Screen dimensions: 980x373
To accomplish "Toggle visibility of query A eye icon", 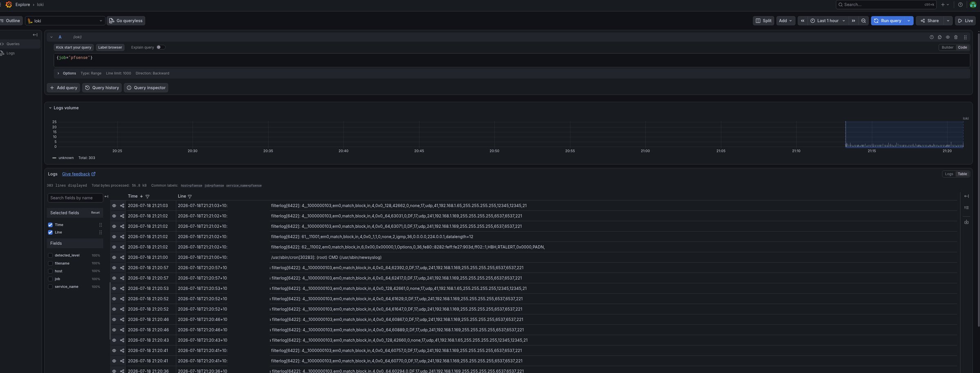I will pos(948,37).
